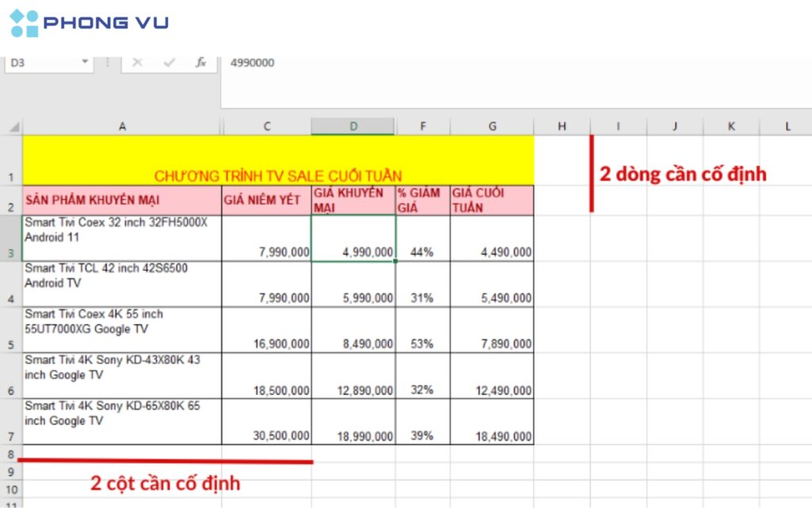Select row 10 header
The image size is (812, 508).
[x=11, y=489]
